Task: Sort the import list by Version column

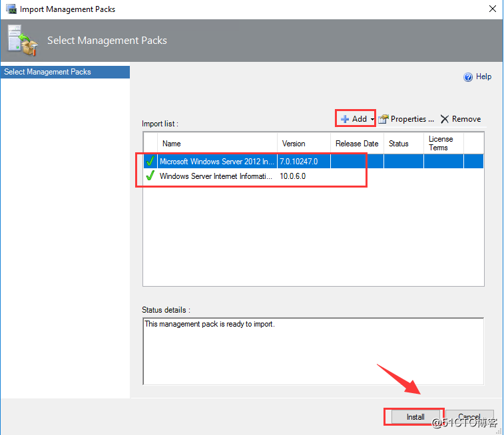Action: coord(304,144)
